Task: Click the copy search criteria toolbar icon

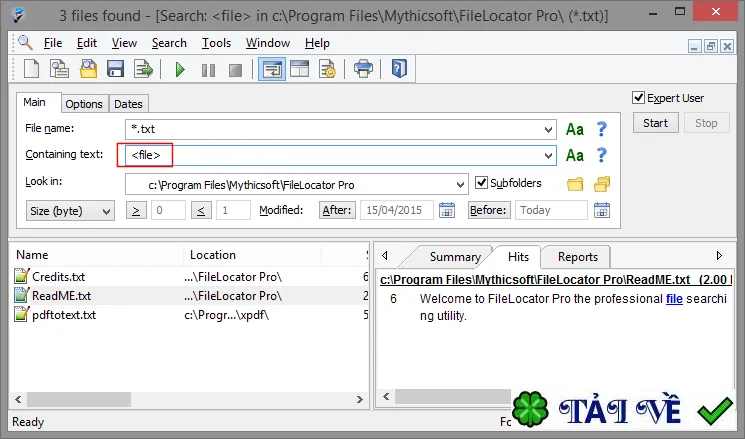Action: coord(59,69)
